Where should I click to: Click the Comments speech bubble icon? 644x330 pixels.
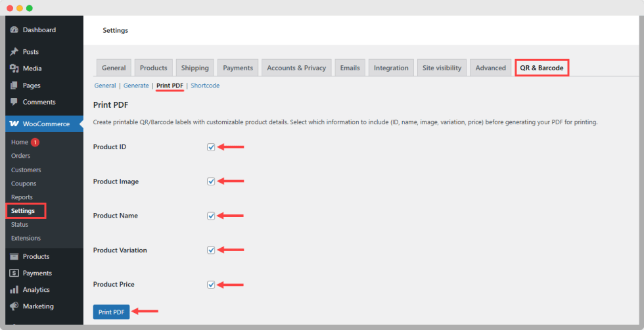coord(14,102)
